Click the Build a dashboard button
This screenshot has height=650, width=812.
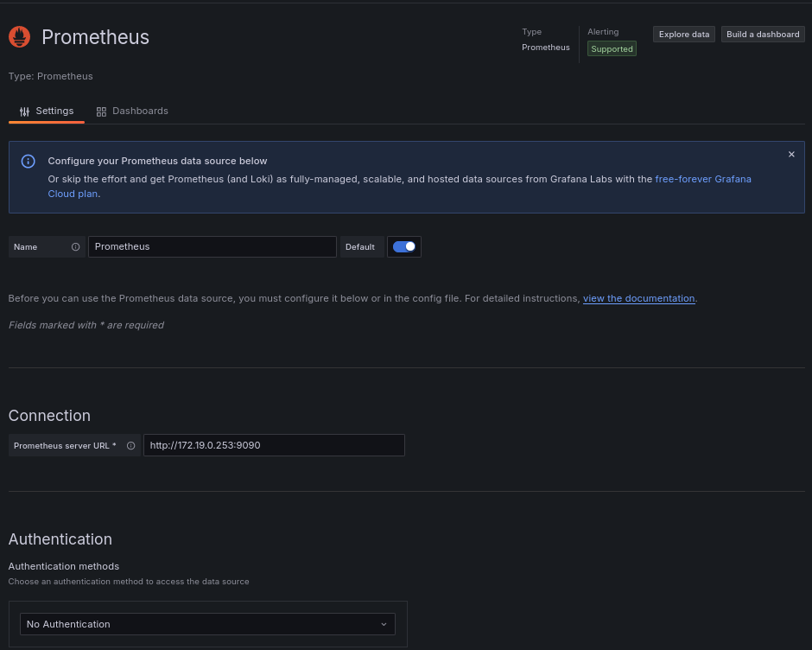pyautogui.click(x=763, y=35)
